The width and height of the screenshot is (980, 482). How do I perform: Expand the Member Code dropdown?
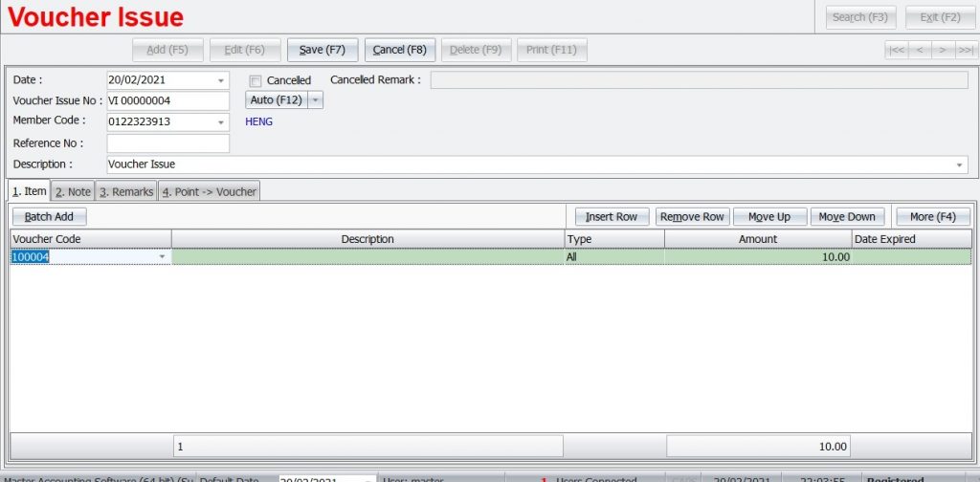click(x=221, y=122)
